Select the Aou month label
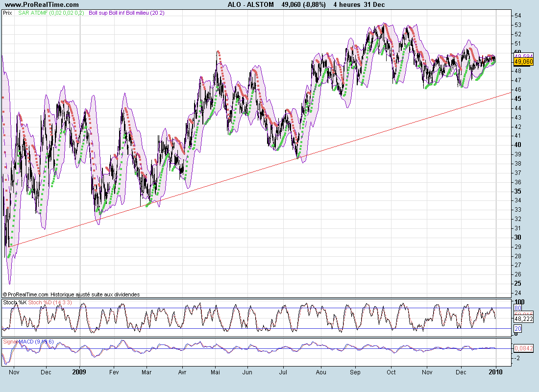The image size is (539, 392). (x=321, y=372)
